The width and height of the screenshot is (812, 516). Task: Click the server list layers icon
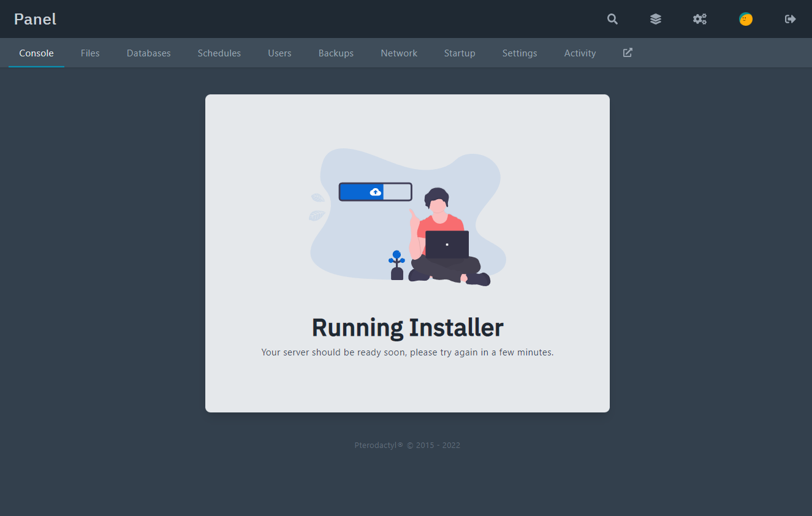[656, 19]
